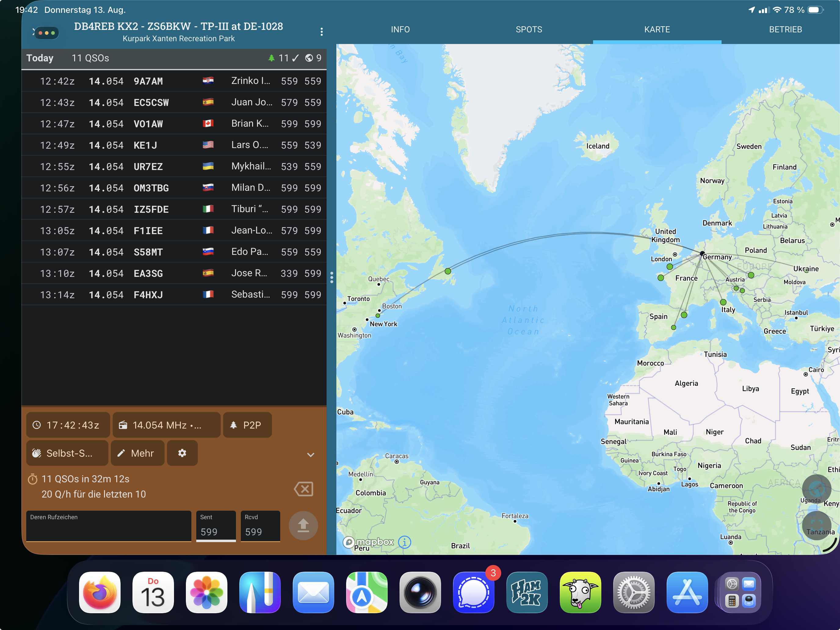Open the 14.054 MHz frequency selector

click(166, 425)
